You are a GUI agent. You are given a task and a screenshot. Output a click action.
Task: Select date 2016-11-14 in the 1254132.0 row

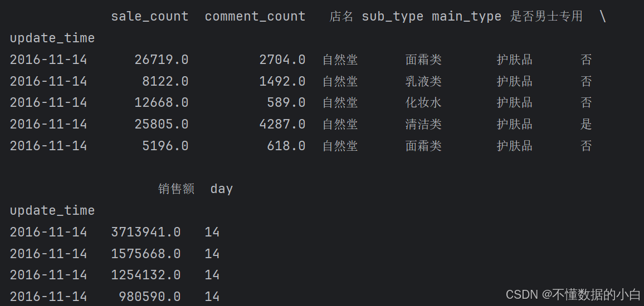pos(48,275)
